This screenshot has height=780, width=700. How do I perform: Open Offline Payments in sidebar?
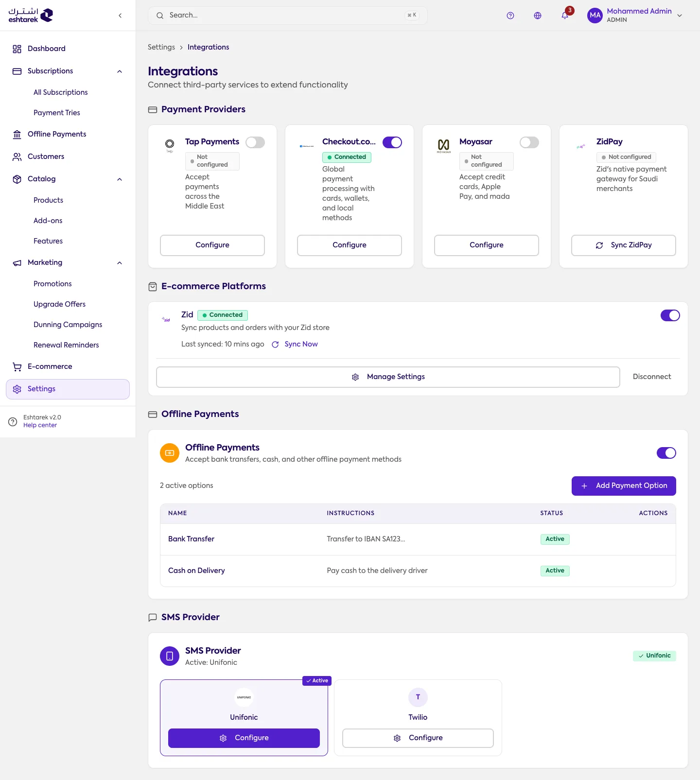click(x=68, y=134)
